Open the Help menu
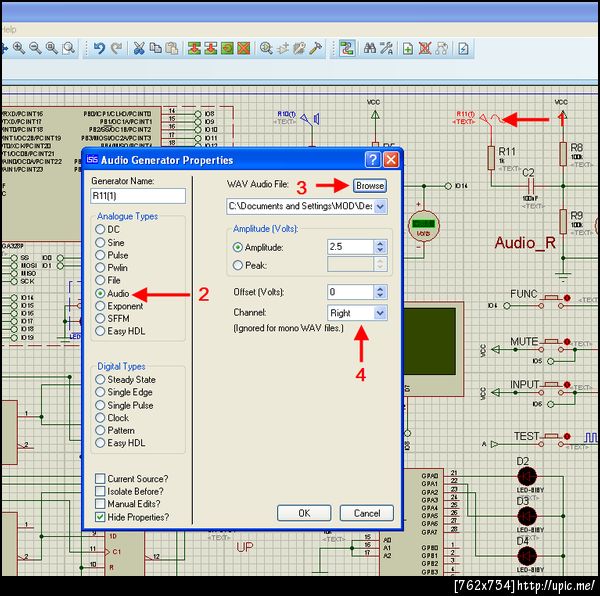Image resolution: width=600 pixels, height=596 pixels. pyautogui.click(x=8, y=29)
